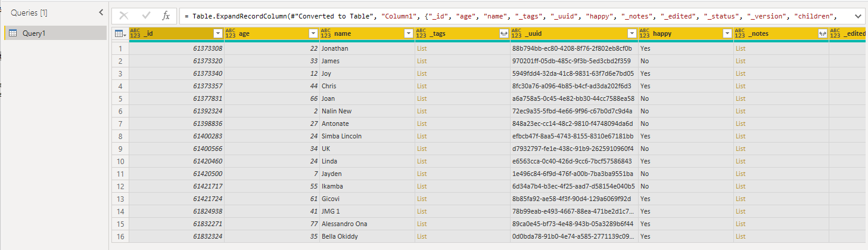The image size is (868, 250).
Task: Click the name cell 'Simba Lincoln'
Action: (367, 136)
